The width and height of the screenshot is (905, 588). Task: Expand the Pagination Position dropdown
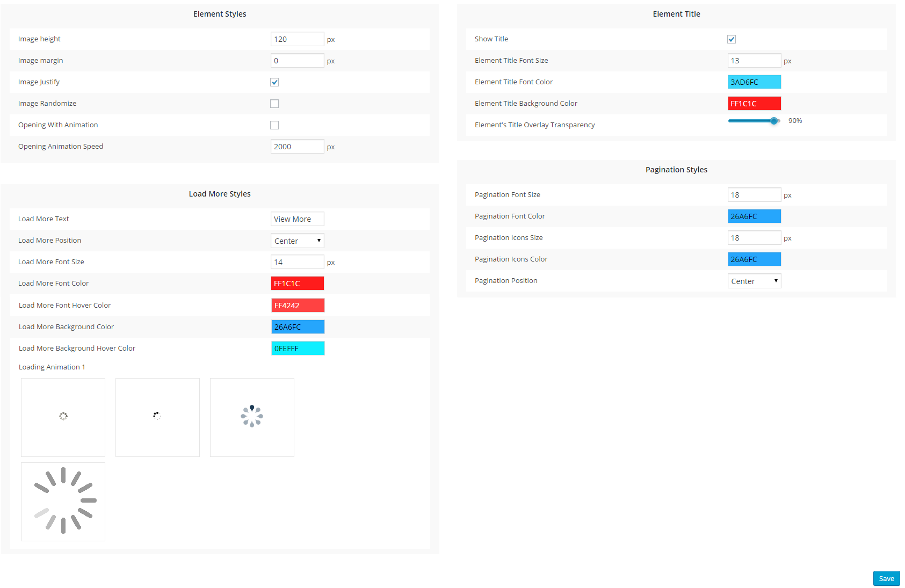point(754,281)
